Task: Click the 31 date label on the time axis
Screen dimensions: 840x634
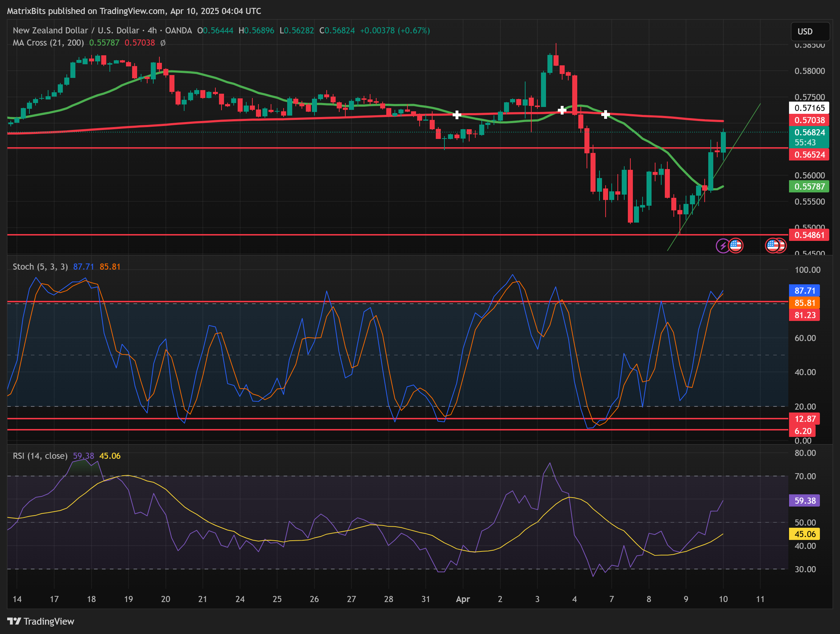Action: tap(426, 599)
